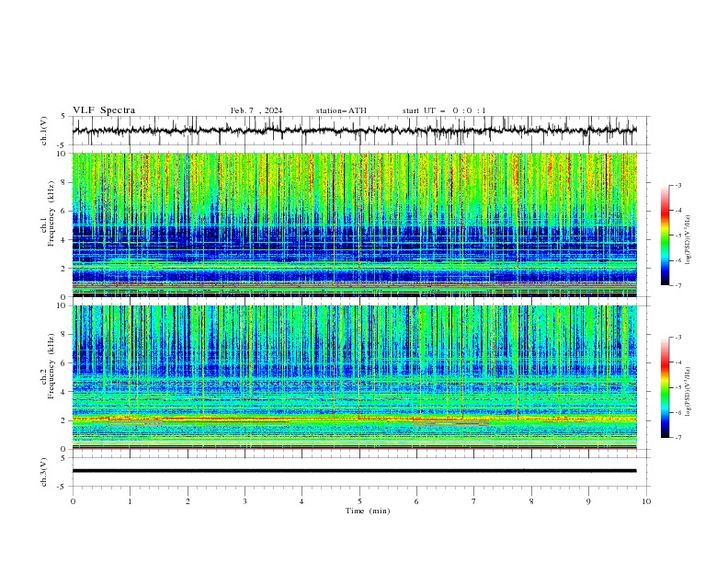Select the ch.1 color bar "log(PSD)(V²/Hz)" label
The height and width of the screenshot is (563, 728).
(688, 240)
